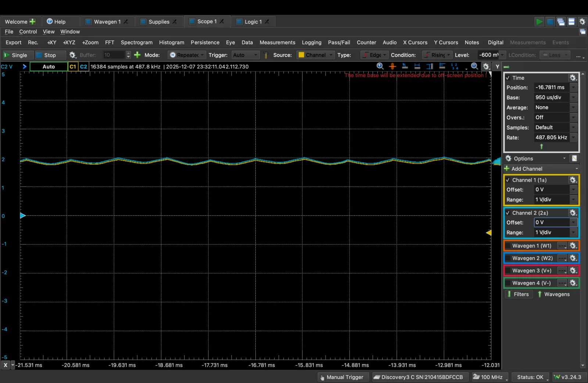
Task: Enable Wavegen 4 (V-) channel checkbox
Action: click(508, 283)
